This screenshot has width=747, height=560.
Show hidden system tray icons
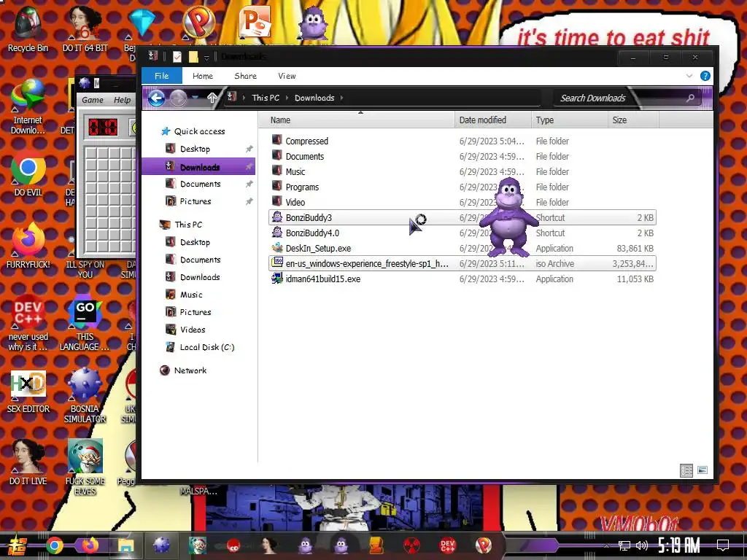coord(606,545)
